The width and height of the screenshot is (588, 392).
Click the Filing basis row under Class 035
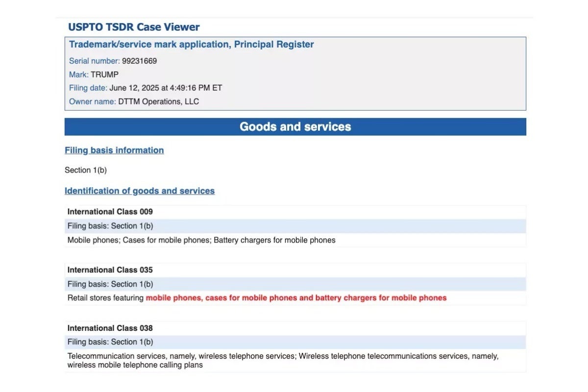tap(110, 284)
